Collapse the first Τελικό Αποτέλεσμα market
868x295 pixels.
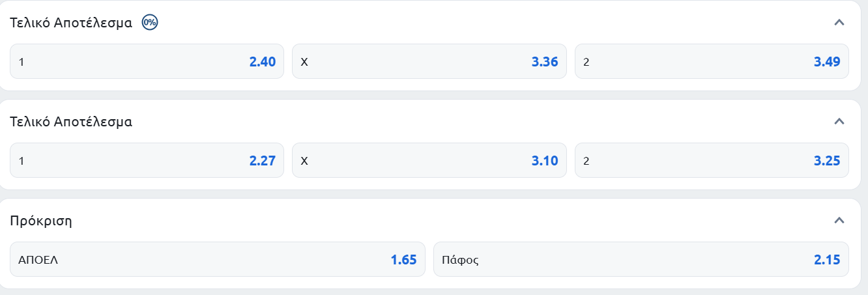[x=839, y=23]
